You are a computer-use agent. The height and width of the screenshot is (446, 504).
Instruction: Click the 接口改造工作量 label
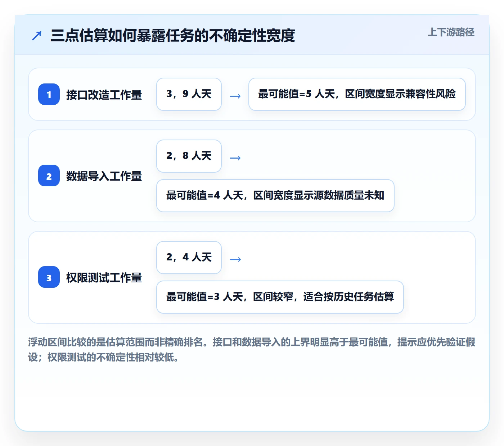pos(104,95)
